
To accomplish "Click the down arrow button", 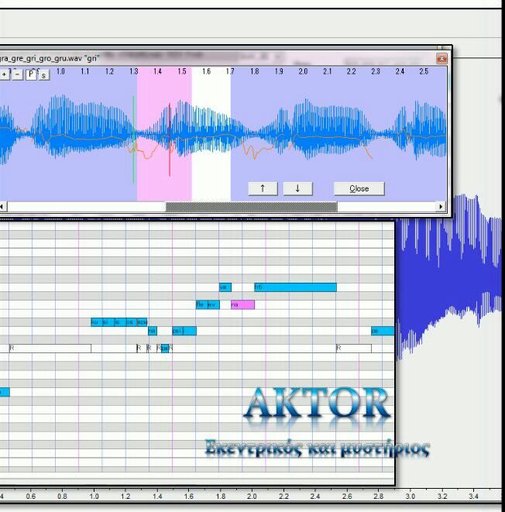I will [298, 188].
